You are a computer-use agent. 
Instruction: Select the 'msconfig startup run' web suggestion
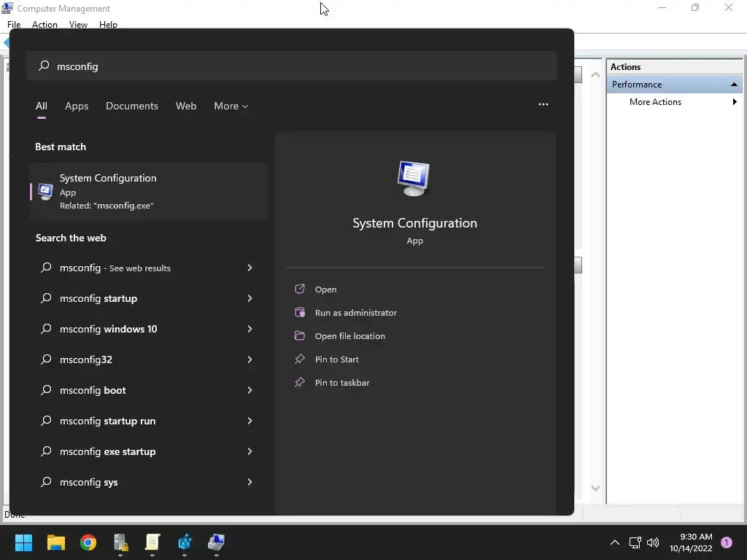point(148,421)
